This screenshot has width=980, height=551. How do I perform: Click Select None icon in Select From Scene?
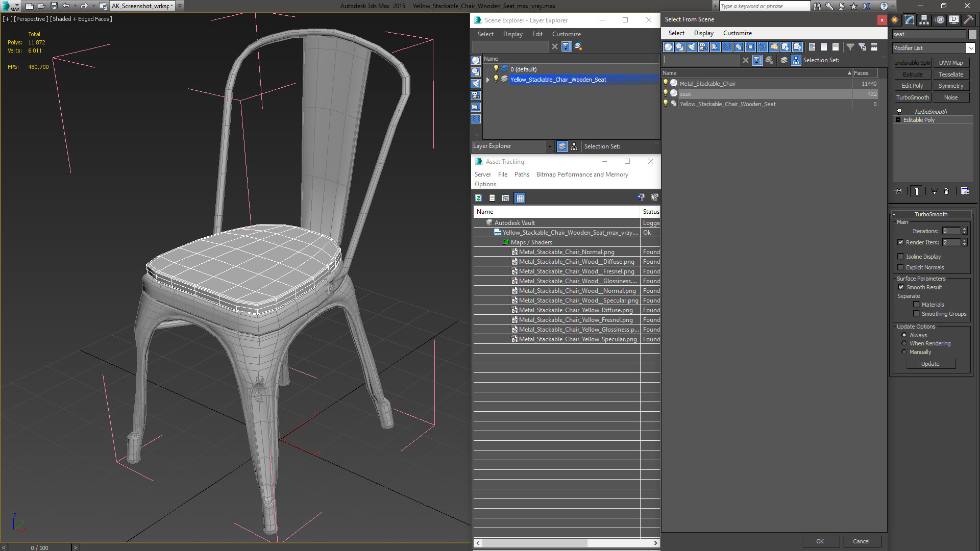coord(824,47)
